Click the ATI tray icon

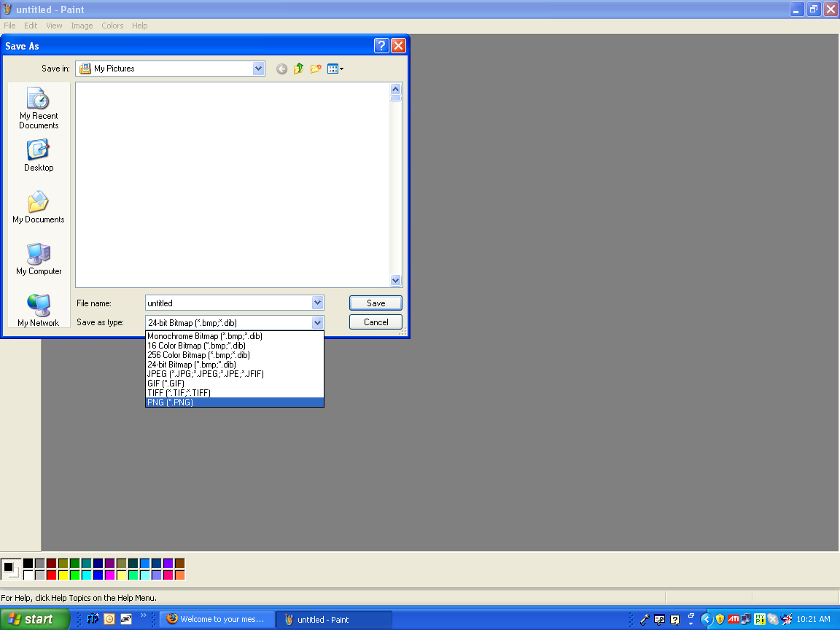pos(733,619)
